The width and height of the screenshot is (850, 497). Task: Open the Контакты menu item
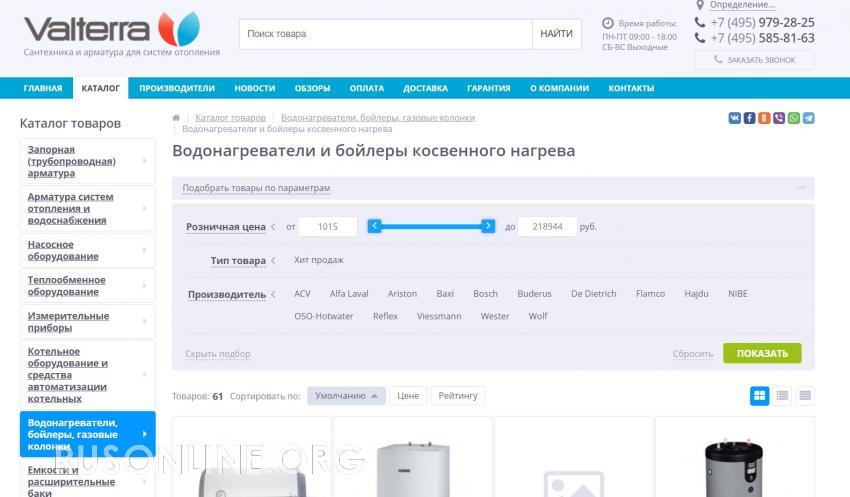pos(631,88)
